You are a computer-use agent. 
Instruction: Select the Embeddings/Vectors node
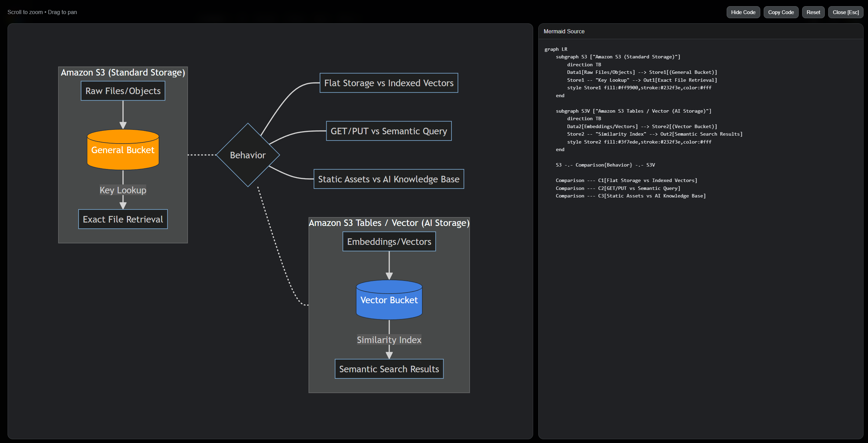389,242
